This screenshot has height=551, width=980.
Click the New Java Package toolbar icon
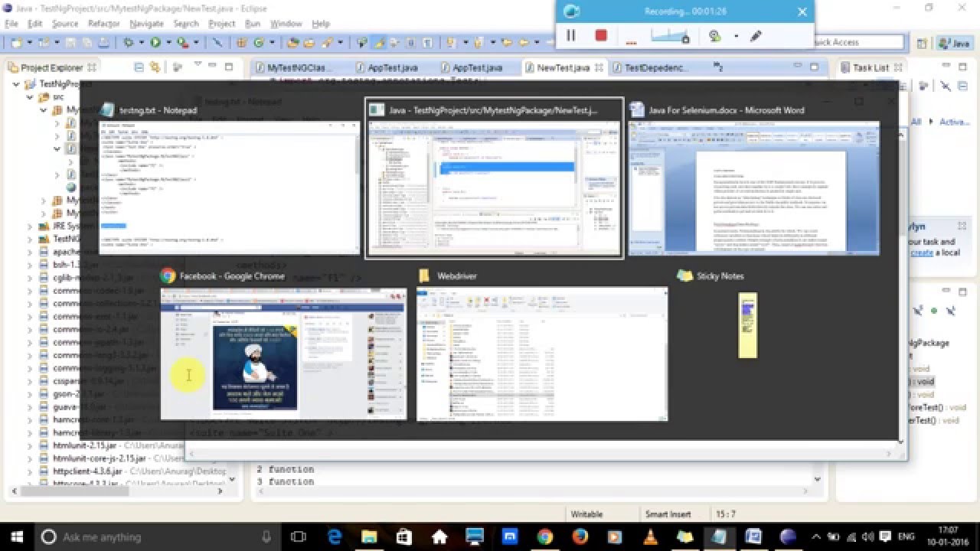point(243,43)
